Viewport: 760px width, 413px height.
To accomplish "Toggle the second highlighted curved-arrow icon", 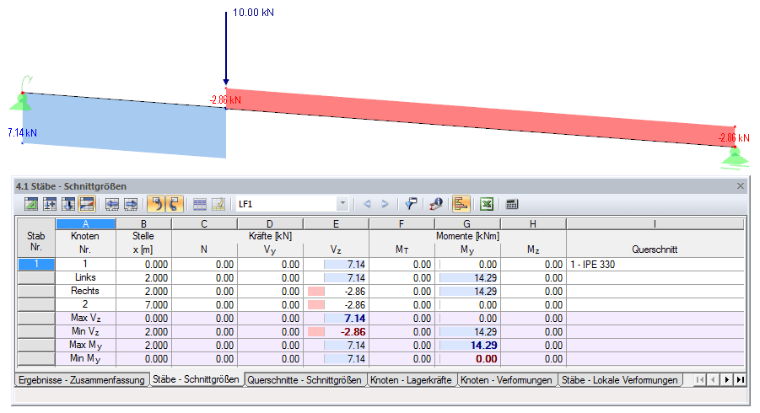I will pyautogui.click(x=174, y=204).
